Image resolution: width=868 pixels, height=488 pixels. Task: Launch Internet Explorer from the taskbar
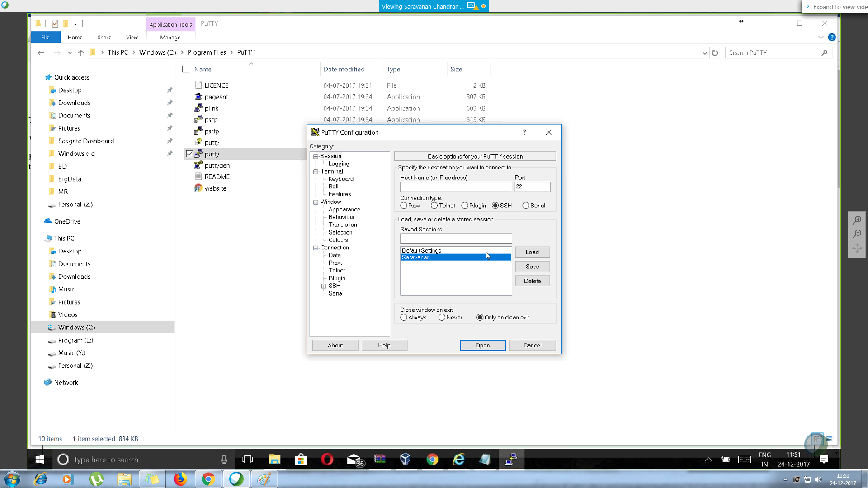(458, 460)
